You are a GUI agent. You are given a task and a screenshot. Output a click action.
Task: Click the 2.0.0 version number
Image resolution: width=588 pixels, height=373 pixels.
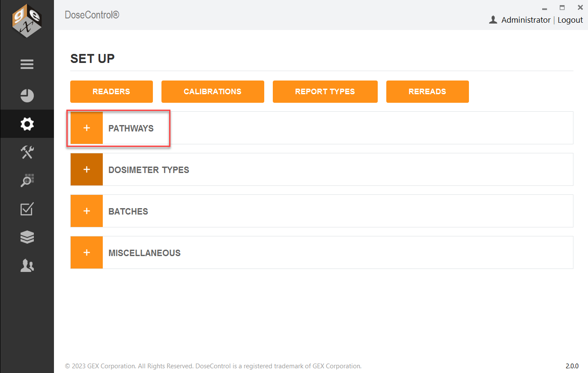[572, 366]
